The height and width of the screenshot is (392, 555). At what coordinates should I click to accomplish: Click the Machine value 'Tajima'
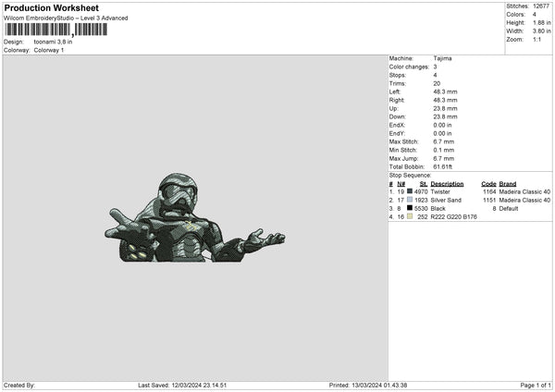click(x=442, y=58)
